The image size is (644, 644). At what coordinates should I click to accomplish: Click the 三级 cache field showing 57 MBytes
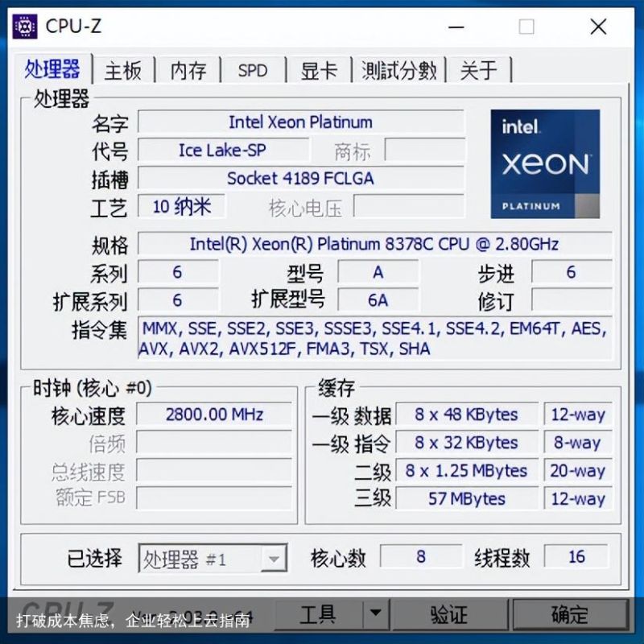coord(467,498)
